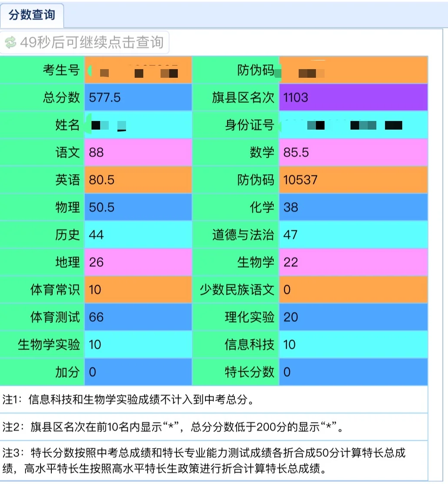Click the 理化实验 score 20
The image size is (448, 496).
point(290,317)
